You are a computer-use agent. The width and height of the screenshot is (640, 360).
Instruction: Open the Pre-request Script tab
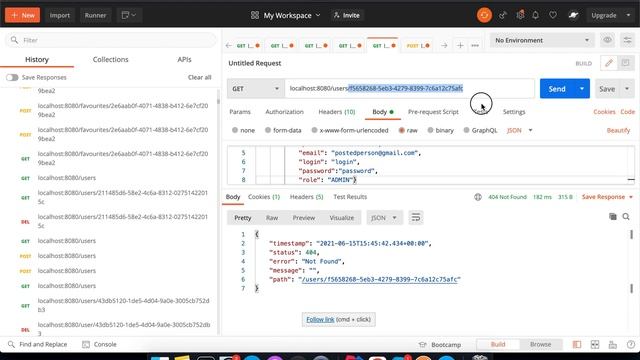(x=433, y=112)
